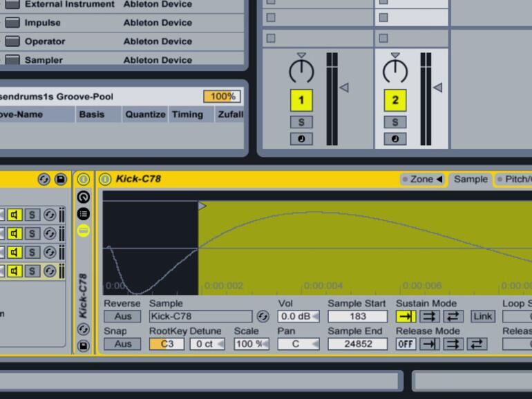Set Release Mode to OFF
This screenshot has height=399, width=532.
(x=406, y=344)
